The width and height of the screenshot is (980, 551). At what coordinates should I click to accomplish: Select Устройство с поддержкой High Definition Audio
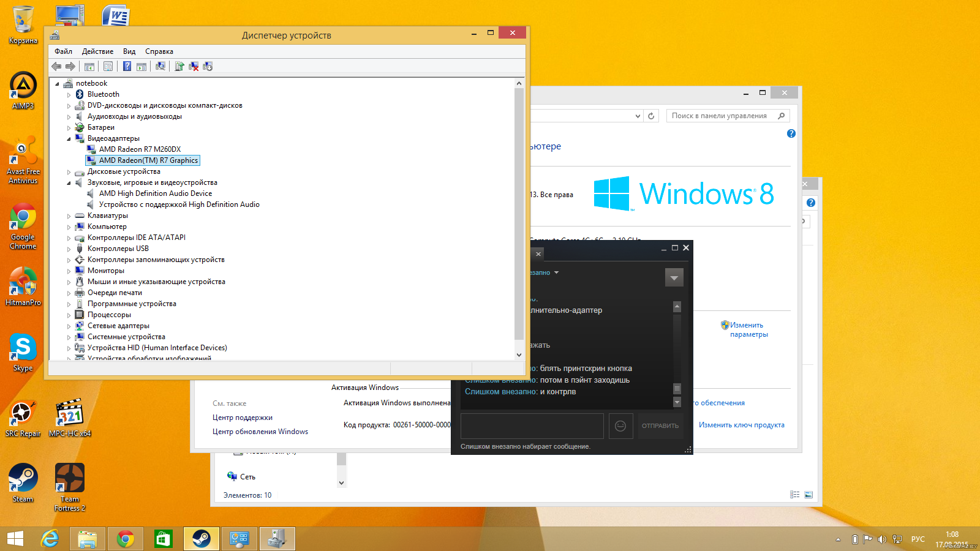click(179, 204)
